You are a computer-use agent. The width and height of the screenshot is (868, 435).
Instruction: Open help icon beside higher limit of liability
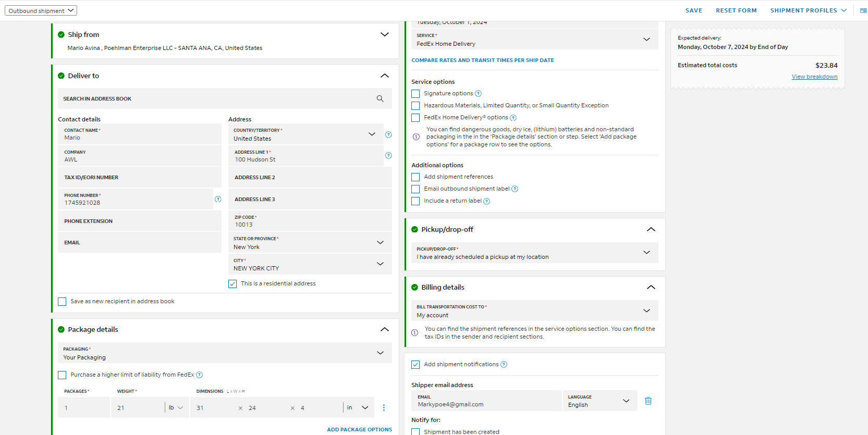(199, 375)
